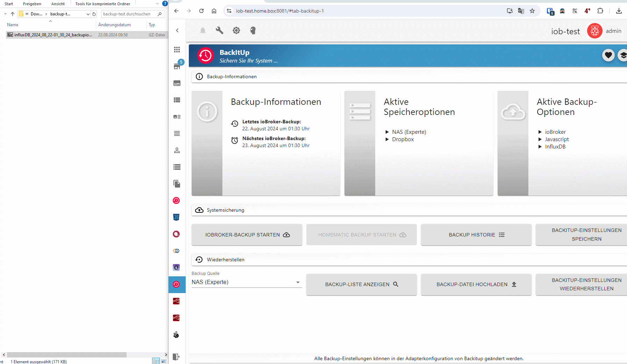Open the Start ribbon tab in Explorer
627x364 pixels.
[9, 4]
